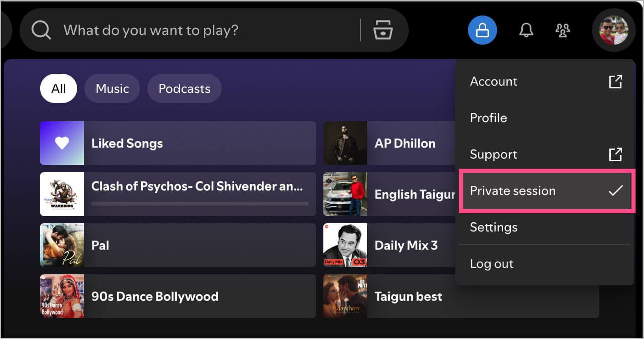Open notifications via the bell icon

(x=525, y=30)
